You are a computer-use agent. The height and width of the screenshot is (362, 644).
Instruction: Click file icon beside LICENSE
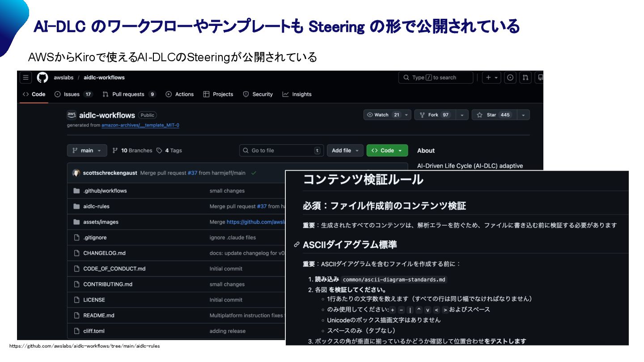tap(76, 300)
